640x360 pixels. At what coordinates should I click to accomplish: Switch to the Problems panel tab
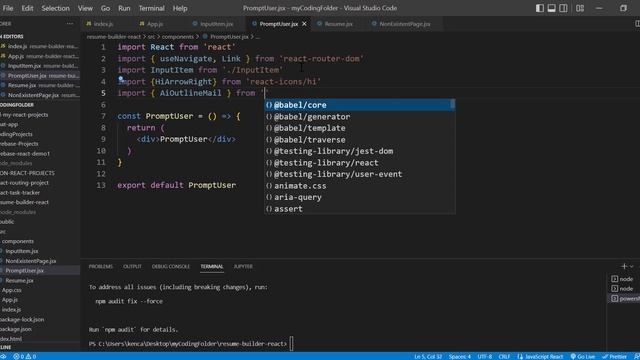pos(100,267)
